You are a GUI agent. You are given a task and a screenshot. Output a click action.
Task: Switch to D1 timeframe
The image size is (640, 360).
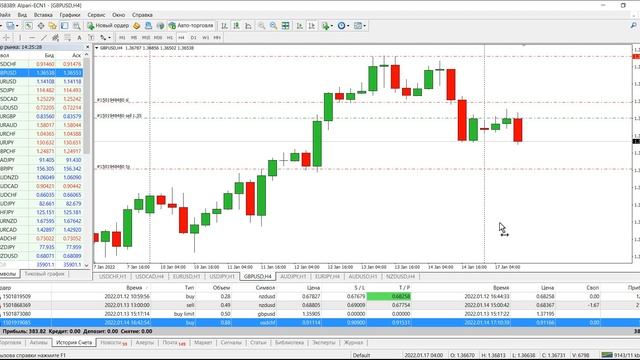[x=193, y=38]
